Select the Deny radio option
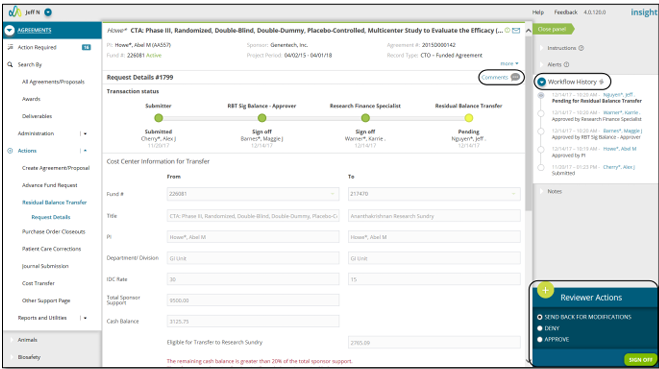 coord(540,328)
